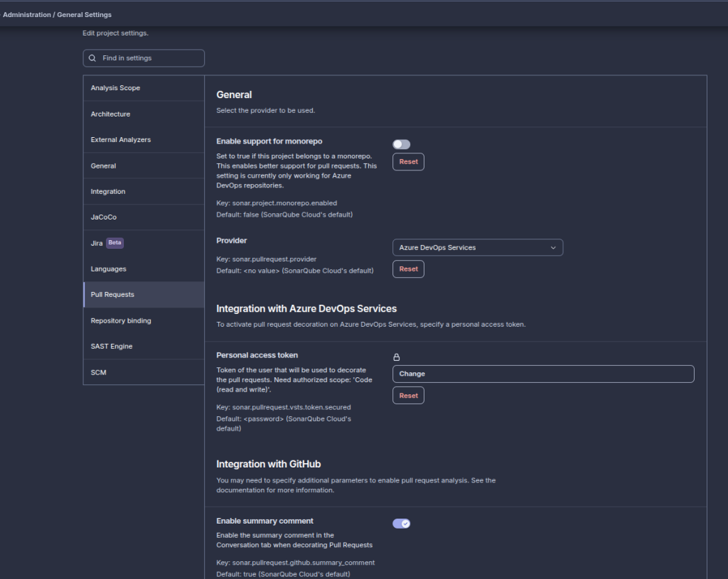
Task: Open SAST Engine settings
Action: pos(112,347)
